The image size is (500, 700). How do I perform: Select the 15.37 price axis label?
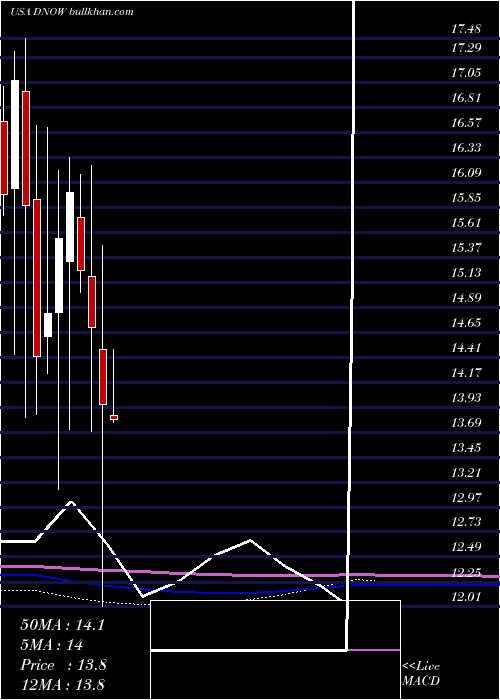[466, 247]
